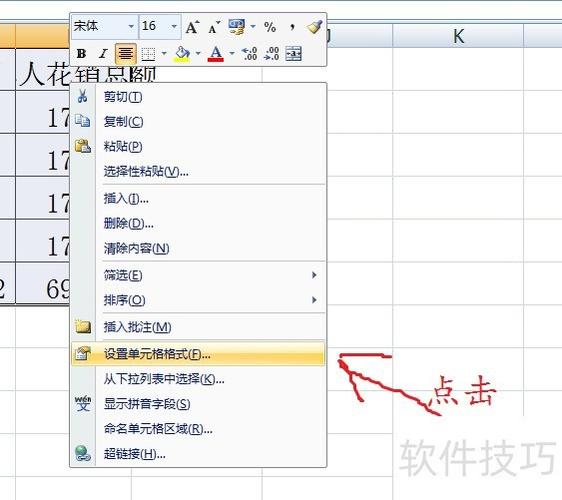Toggle center alignment button in mini toolbar
This screenshot has height=500, width=562.
(x=125, y=54)
